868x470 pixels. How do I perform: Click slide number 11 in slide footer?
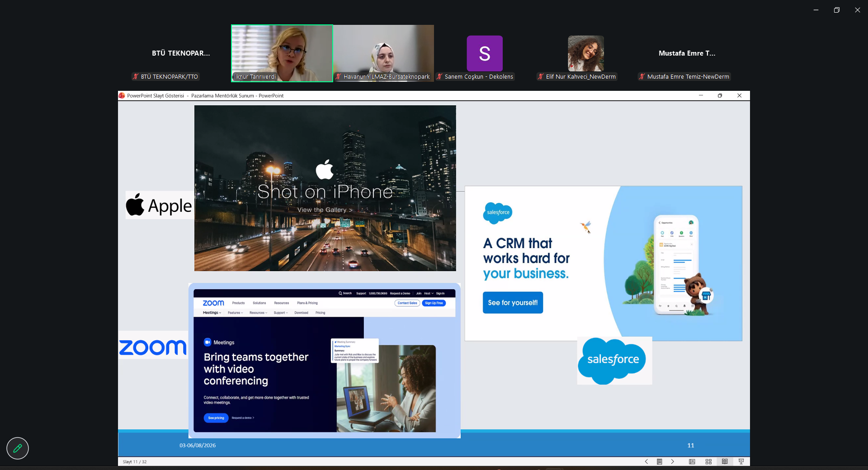(x=691, y=445)
